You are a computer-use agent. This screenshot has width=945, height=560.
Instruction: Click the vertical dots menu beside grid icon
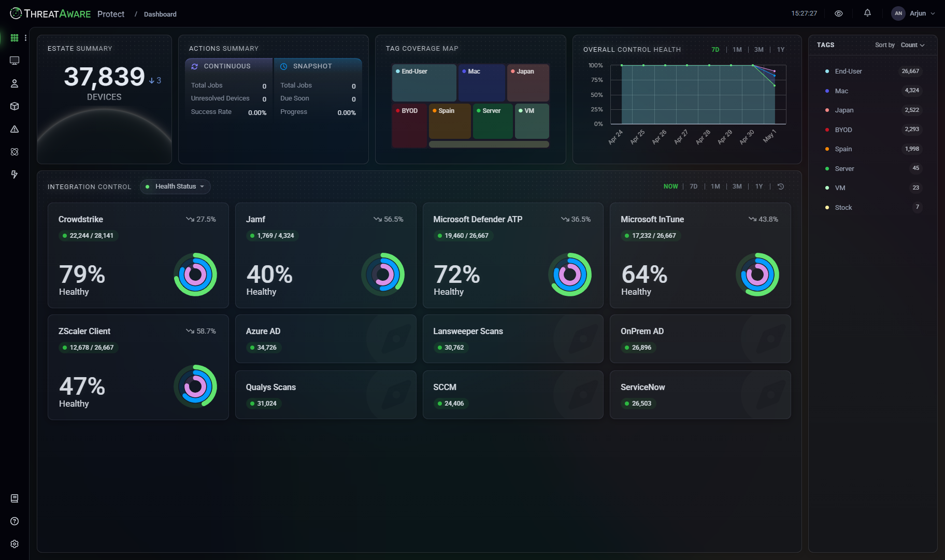click(25, 38)
